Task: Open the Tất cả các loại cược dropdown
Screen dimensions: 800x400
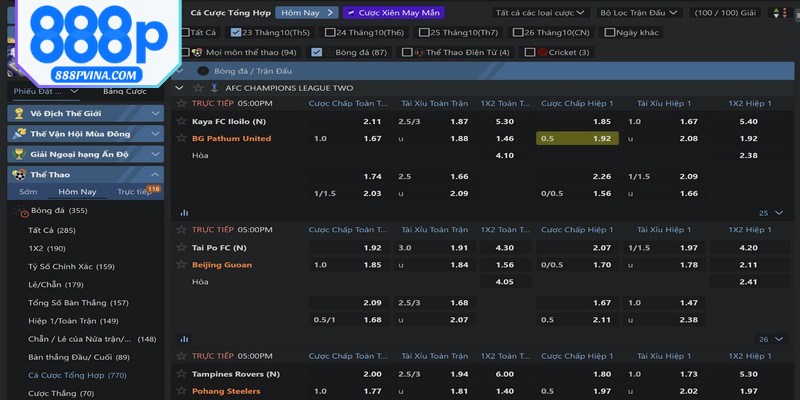Action: point(541,13)
